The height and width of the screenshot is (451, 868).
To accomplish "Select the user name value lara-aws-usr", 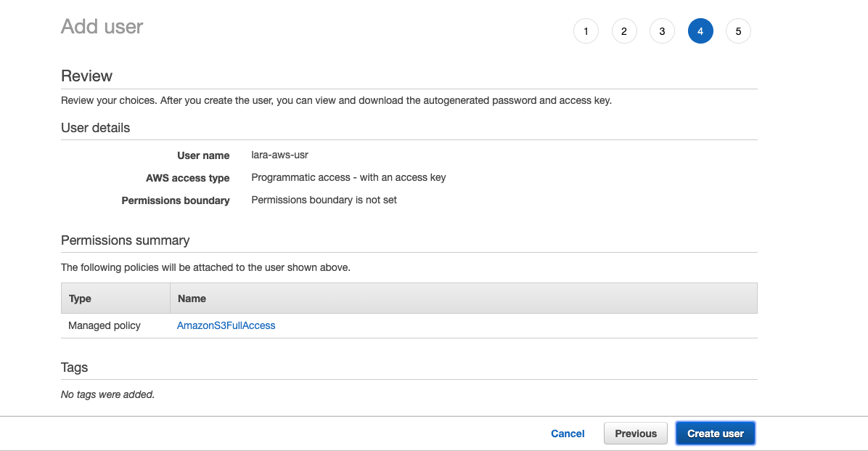I will click(279, 155).
